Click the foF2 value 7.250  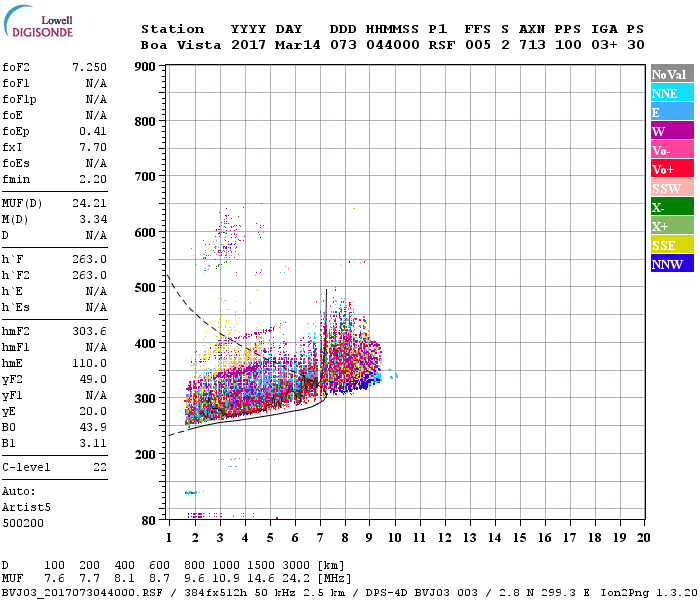coord(89,67)
